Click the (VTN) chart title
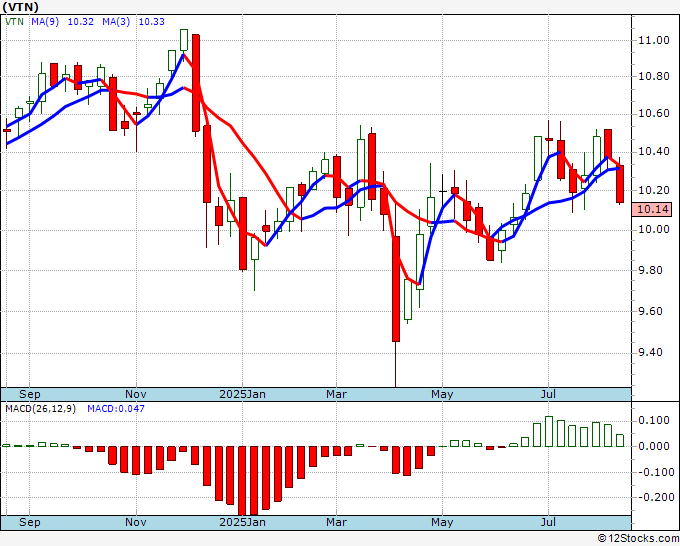 (x=21, y=7)
